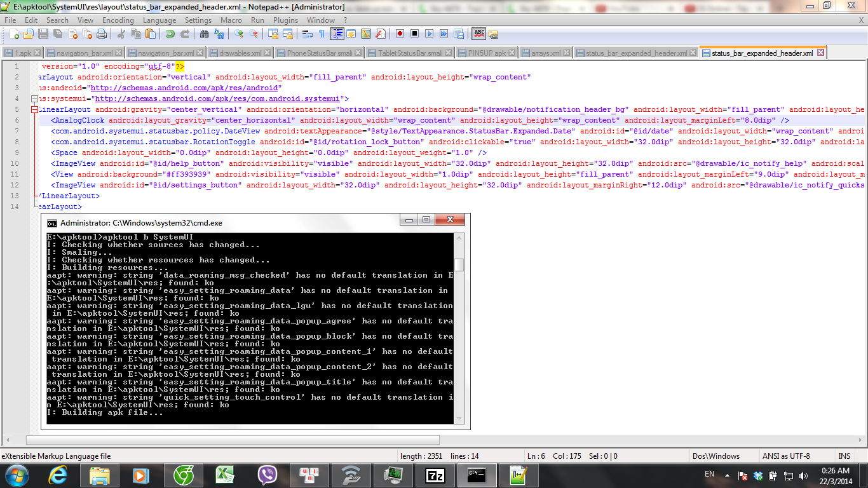Open the Function List panel icon
868x488 pixels.
(x=381, y=34)
